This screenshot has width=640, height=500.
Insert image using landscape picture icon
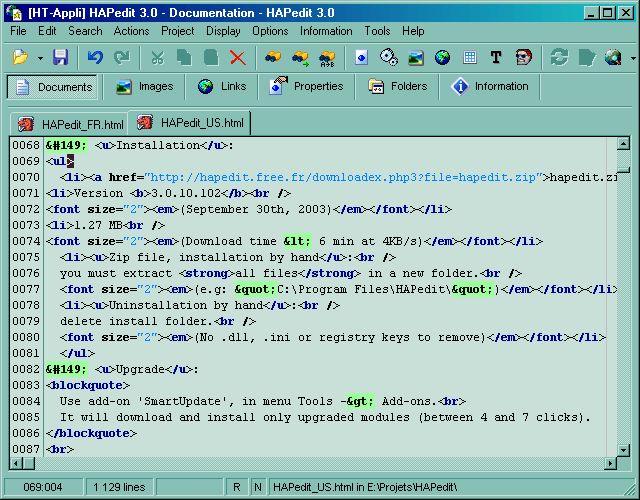(416, 58)
